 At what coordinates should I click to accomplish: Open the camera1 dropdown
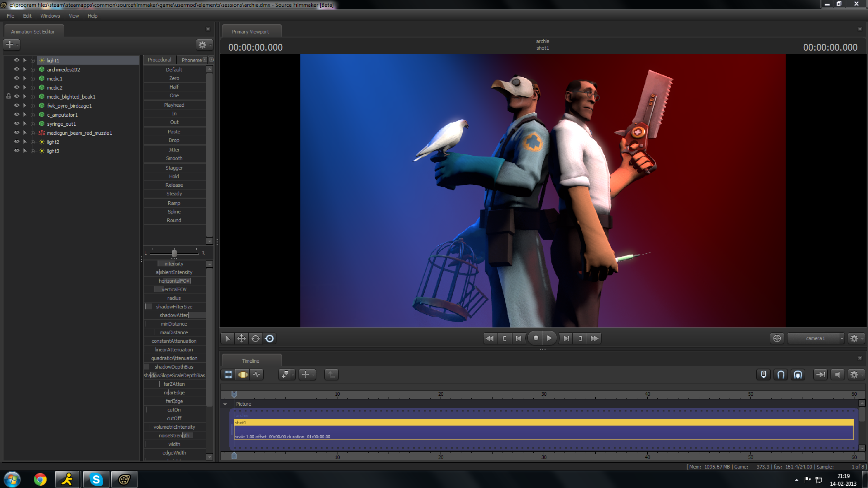816,338
